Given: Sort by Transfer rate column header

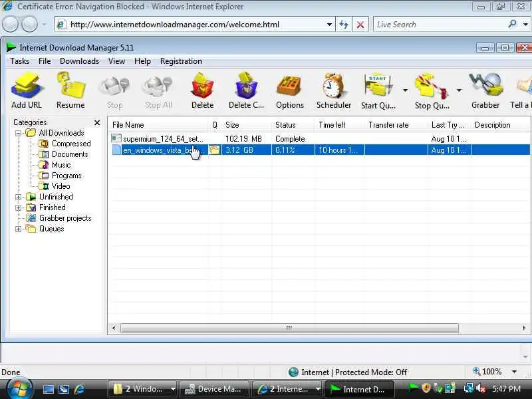Looking at the screenshot, I should pos(396,125).
